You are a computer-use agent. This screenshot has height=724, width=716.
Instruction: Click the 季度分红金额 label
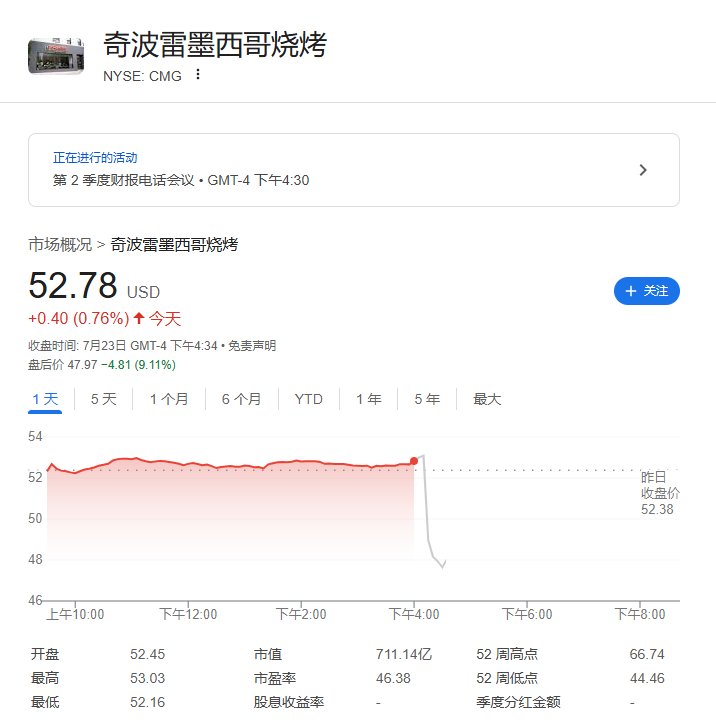tap(518, 702)
